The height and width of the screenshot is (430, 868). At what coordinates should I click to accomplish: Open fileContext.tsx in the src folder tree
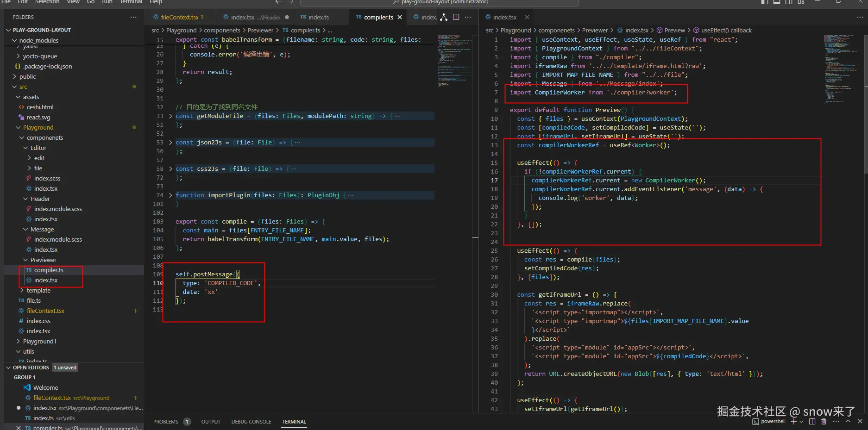[x=45, y=311]
